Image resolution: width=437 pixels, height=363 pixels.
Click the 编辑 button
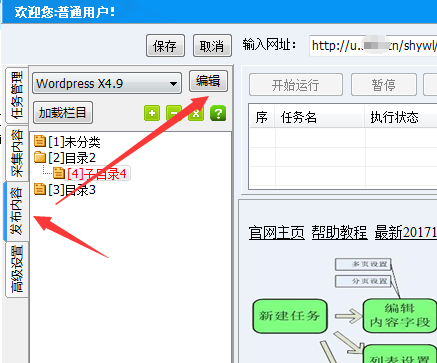[x=208, y=81]
